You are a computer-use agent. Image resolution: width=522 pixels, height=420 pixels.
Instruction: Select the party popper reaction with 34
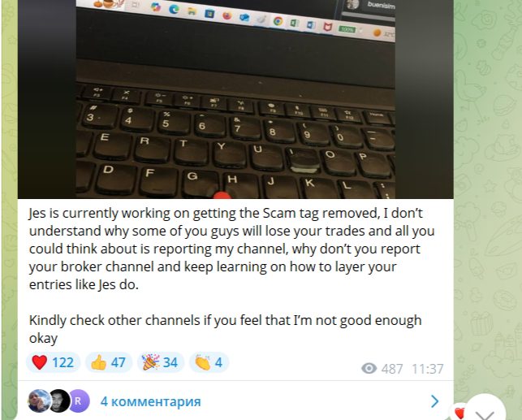click(161, 362)
